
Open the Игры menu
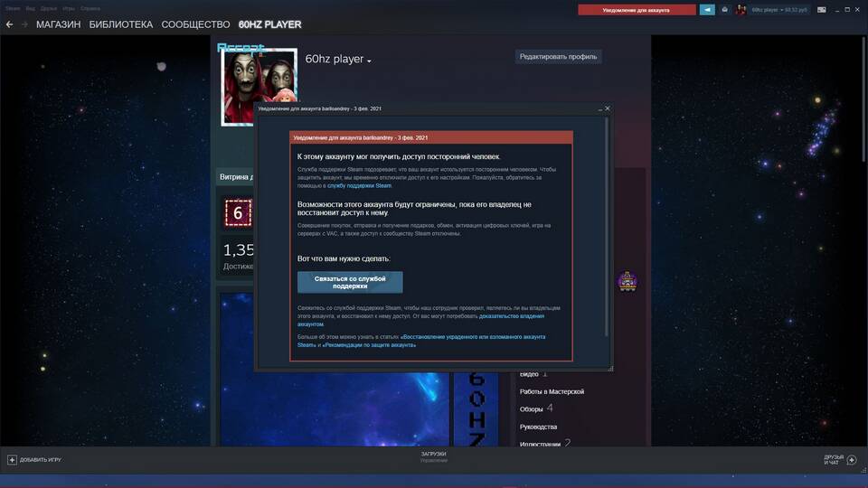point(69,8)
